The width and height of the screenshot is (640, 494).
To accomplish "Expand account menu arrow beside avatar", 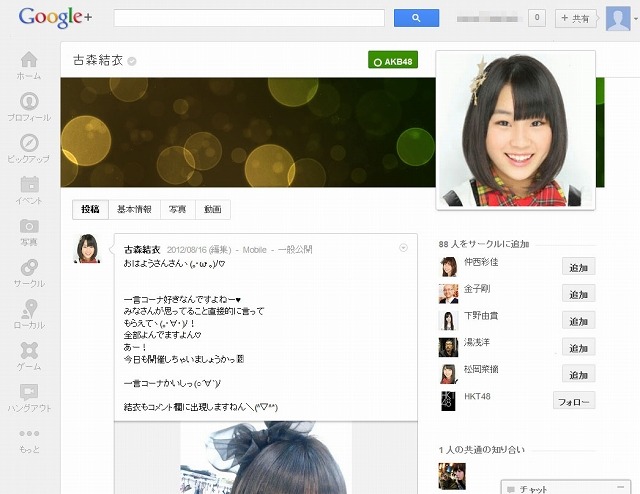I will [635, 19].
